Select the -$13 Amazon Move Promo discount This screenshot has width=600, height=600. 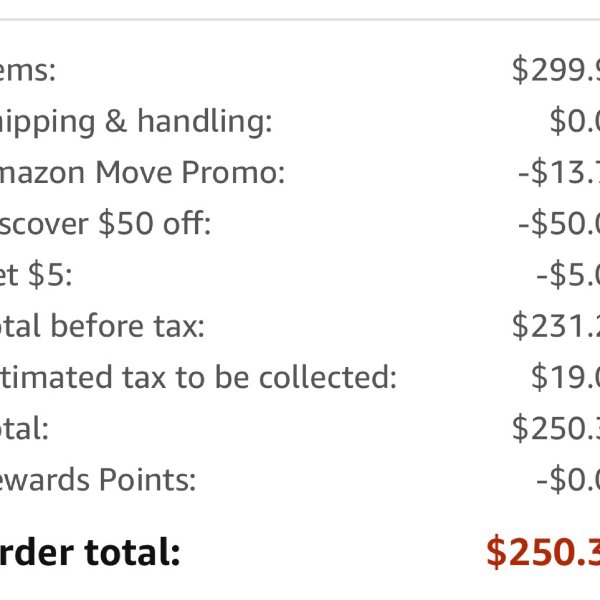pos(559,172)
